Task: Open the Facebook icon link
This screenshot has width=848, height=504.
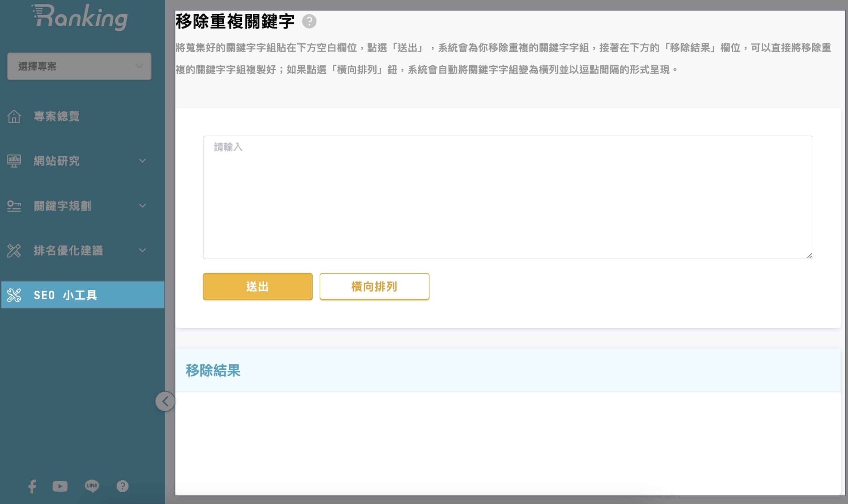Action: click(32, 486)
